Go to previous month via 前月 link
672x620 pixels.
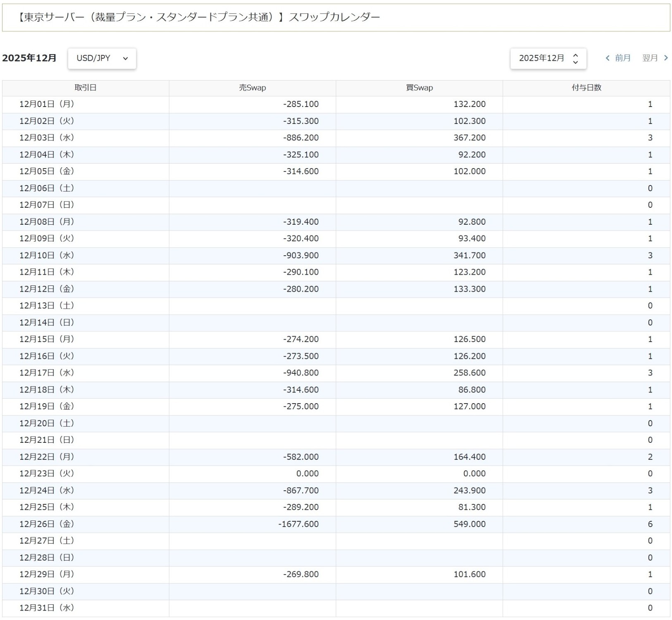618,58
